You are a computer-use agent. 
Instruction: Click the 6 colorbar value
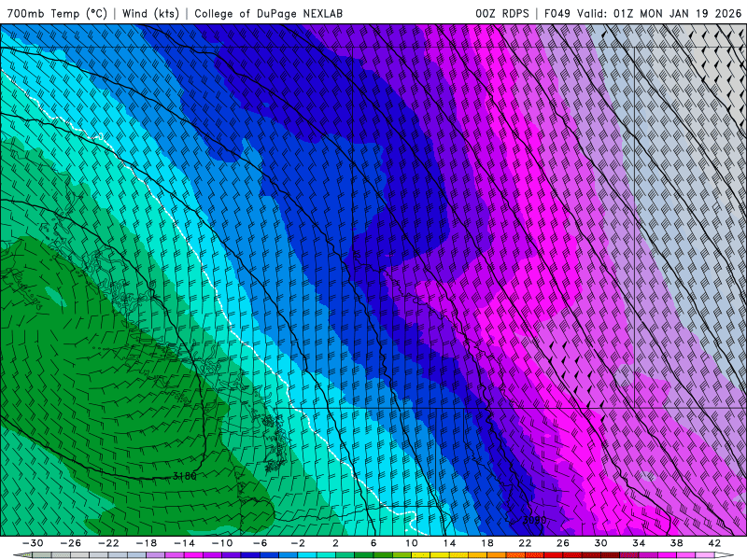pos(373,543)
